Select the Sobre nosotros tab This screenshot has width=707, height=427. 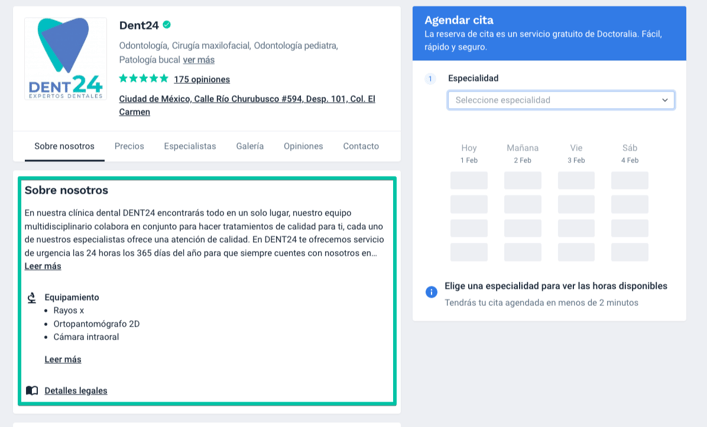64,146
